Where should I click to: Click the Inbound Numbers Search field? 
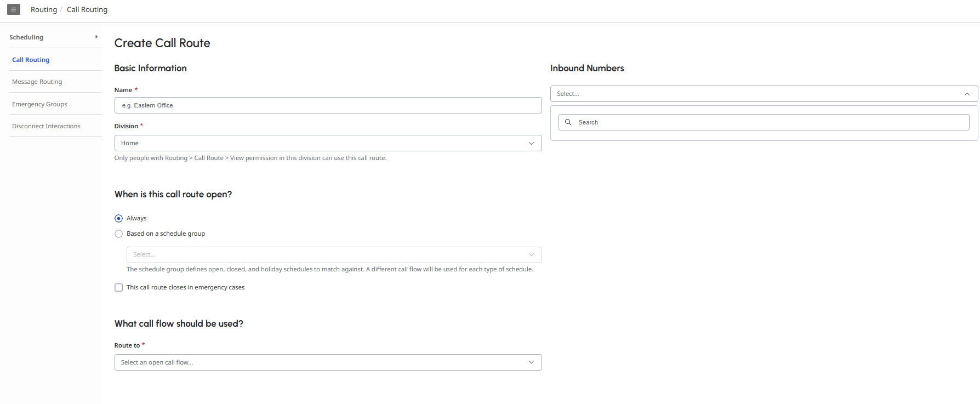point(764,122)
